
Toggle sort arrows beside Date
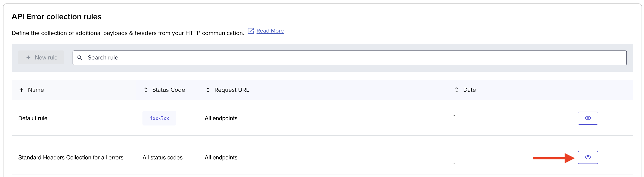coord(457,90)
